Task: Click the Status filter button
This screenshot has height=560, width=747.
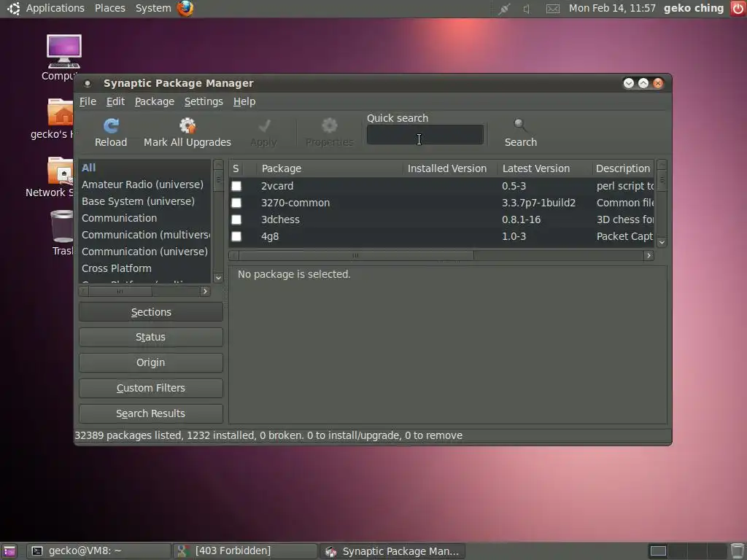Action: tap(151, 337)
